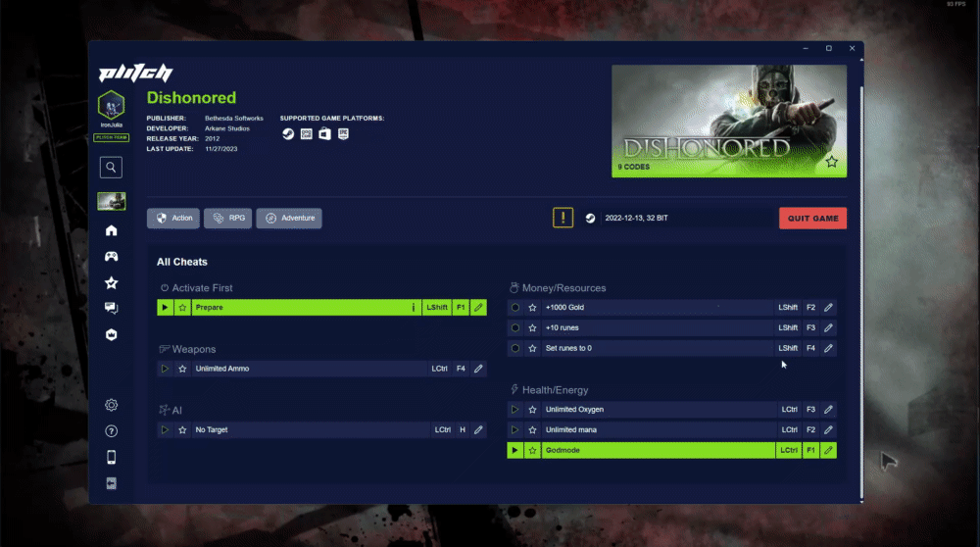This screenshot has width=980, height=547.
Task: Favorite the Unlimited Ammo cheat
Action: click(x=182, y=369)
